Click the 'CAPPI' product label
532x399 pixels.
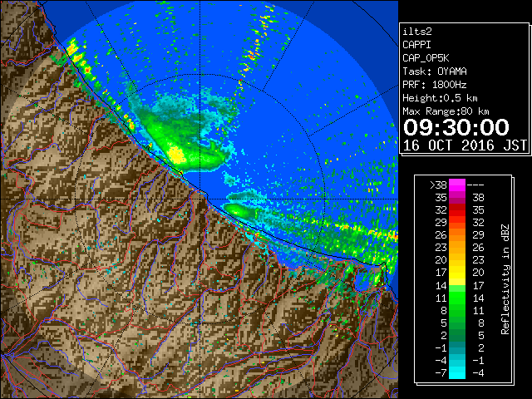416,45
